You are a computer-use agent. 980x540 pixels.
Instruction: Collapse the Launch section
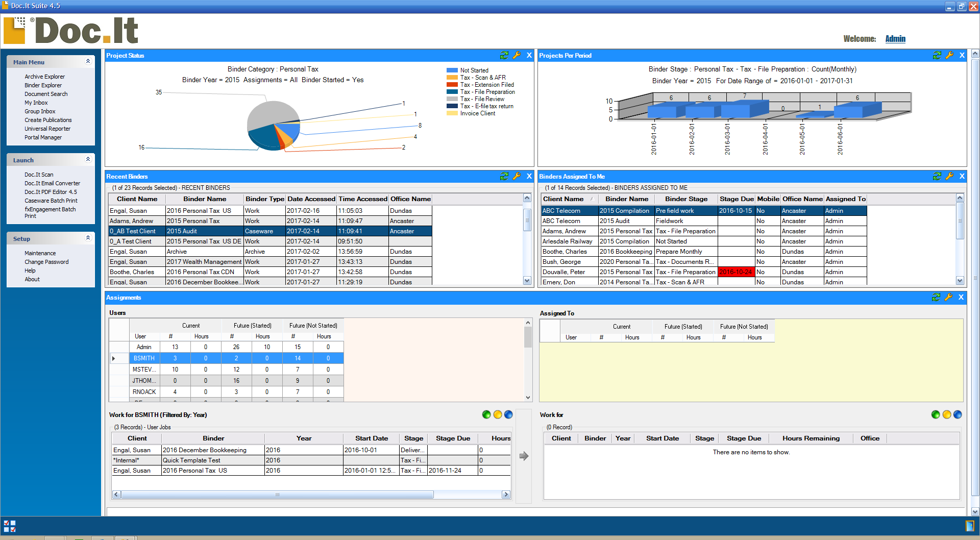point(87,159)
